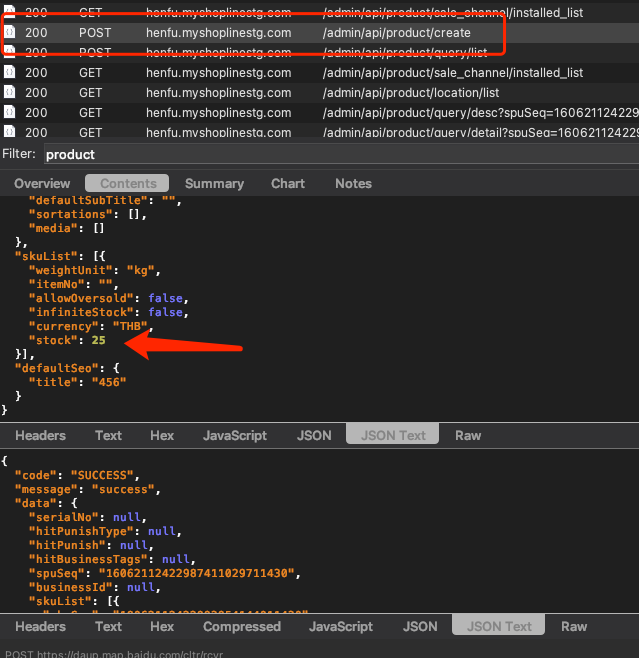This screenshot has height=658, width=639.
Task: Select bottom JavaScript tab for response
Action: point(341,627)
